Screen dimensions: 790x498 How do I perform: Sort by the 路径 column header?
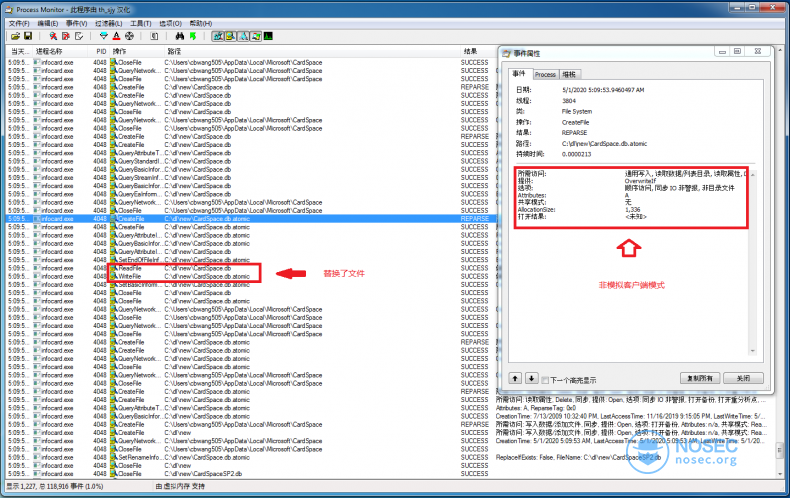(312, 51)
